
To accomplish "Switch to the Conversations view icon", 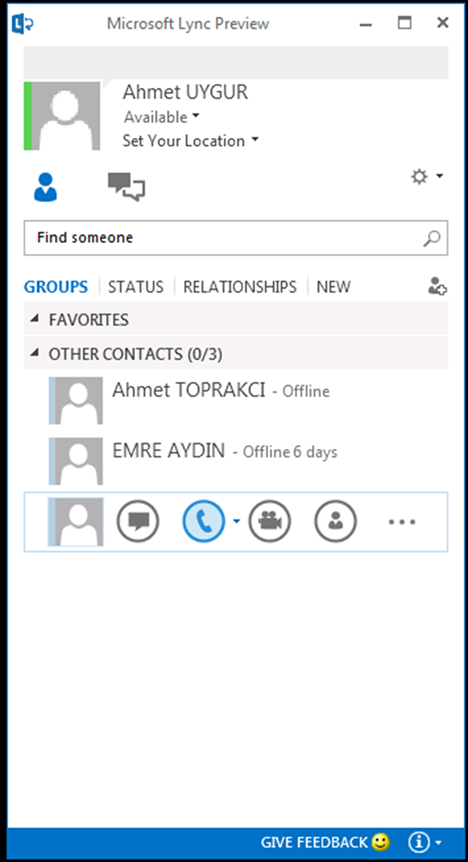I will click(x=126, y=187).
